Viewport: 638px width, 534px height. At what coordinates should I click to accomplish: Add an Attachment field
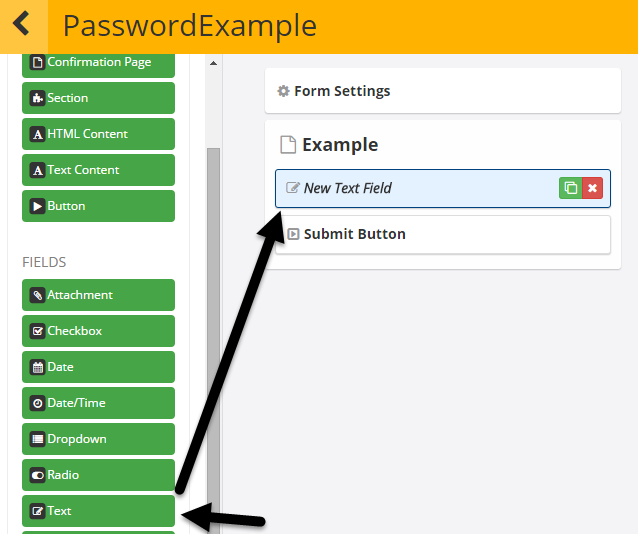(98, 295)
